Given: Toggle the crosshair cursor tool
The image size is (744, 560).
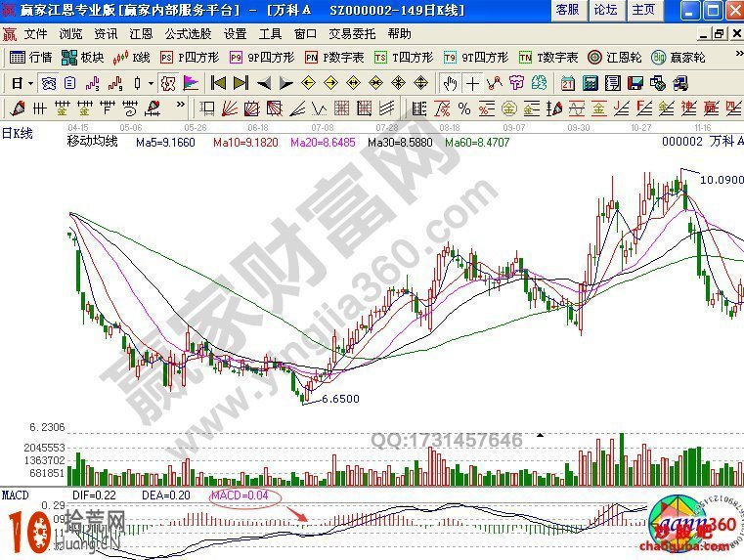Looking at the screenshot, I should point(472,83).
